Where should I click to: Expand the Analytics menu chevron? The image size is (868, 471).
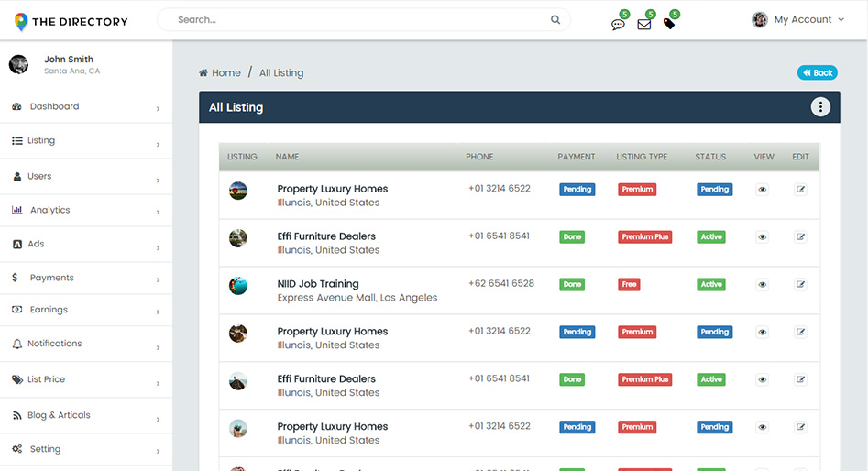pyautogui.click(x=158, y=212)
